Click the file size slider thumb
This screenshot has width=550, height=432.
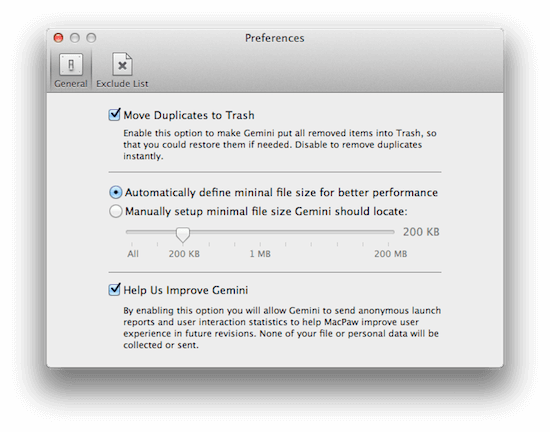pyautogui.click(x=183, y=234)
